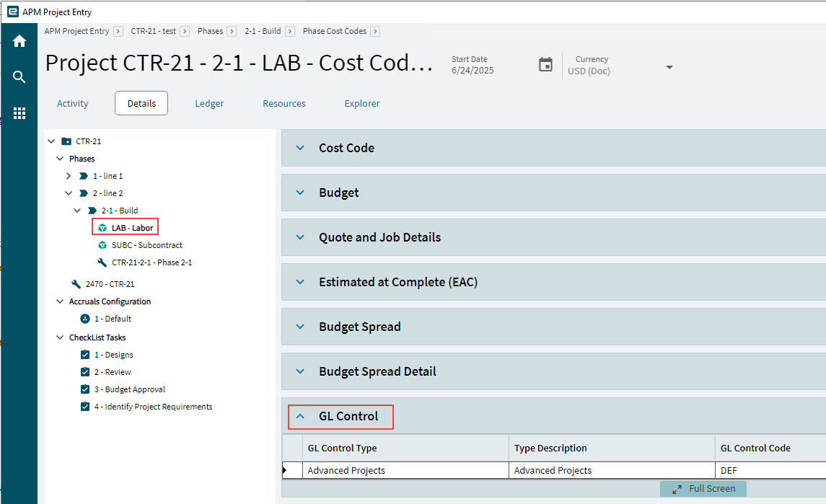Click the phase icon for 2 - line 2
Screen dimensions: 826x504
click(83, 193)
